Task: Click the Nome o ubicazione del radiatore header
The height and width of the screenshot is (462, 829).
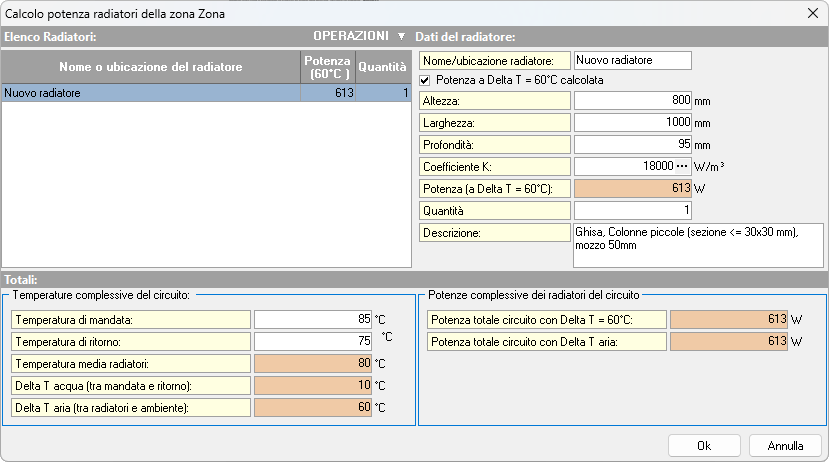Action: [x=150, y=67]
